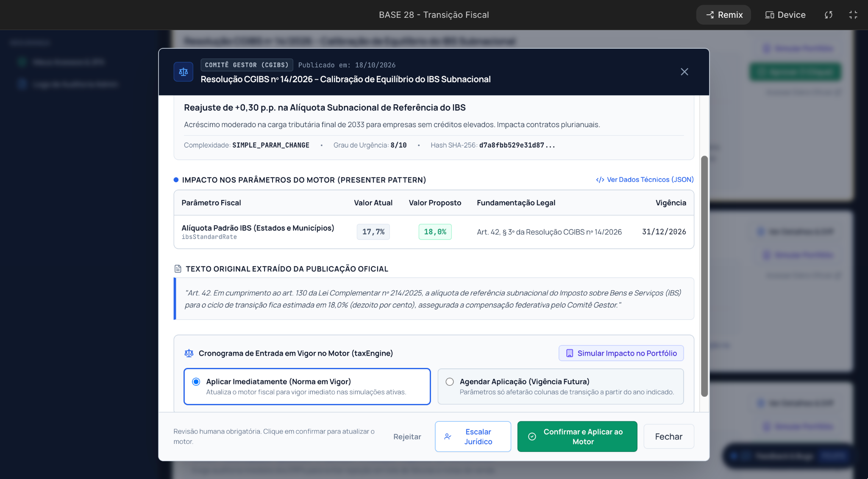The height and width of the screenshot is (479, 868).
Task: Click the dialog vertical scrollbar
Action: 704,276
